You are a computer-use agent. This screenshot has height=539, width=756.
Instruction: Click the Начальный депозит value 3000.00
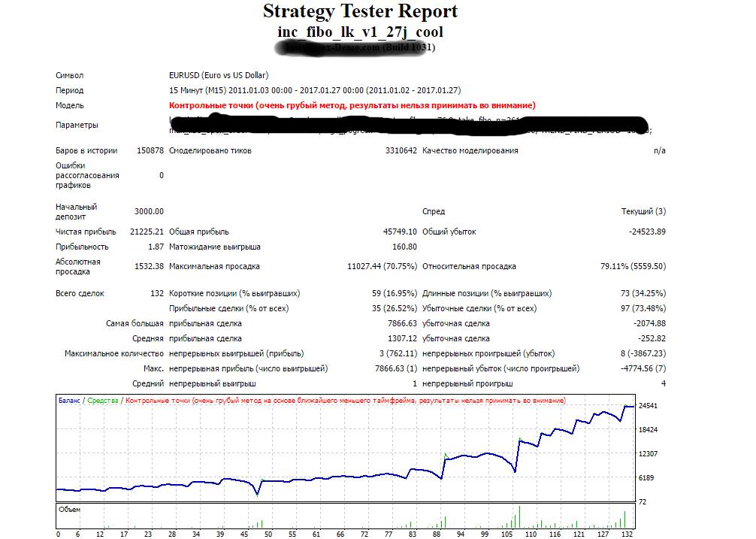pos(149,211)
